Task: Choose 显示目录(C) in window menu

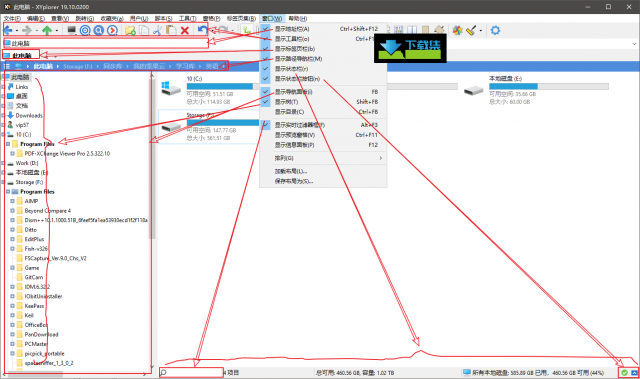Action: (322, 112)
